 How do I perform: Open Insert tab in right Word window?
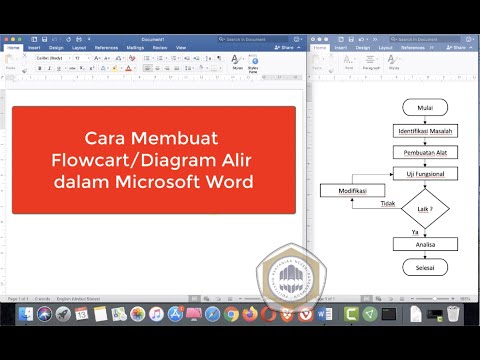pos(341,48)
